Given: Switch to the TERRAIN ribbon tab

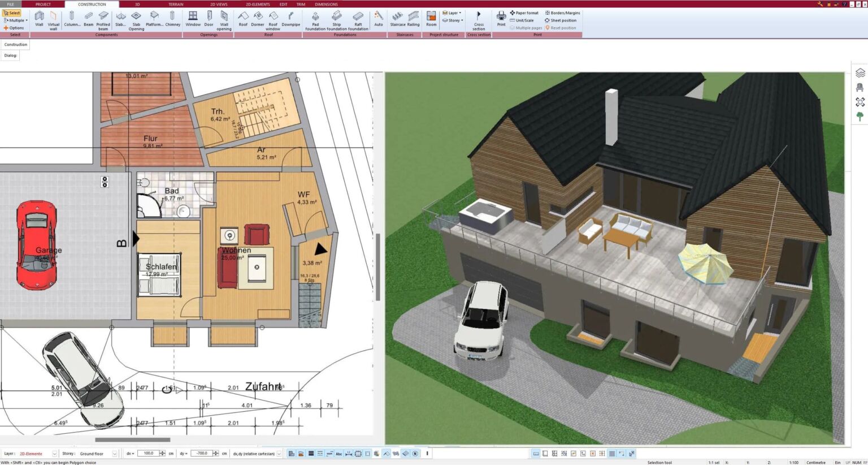Looking at the screenshot, I should [x=175, y=4].
